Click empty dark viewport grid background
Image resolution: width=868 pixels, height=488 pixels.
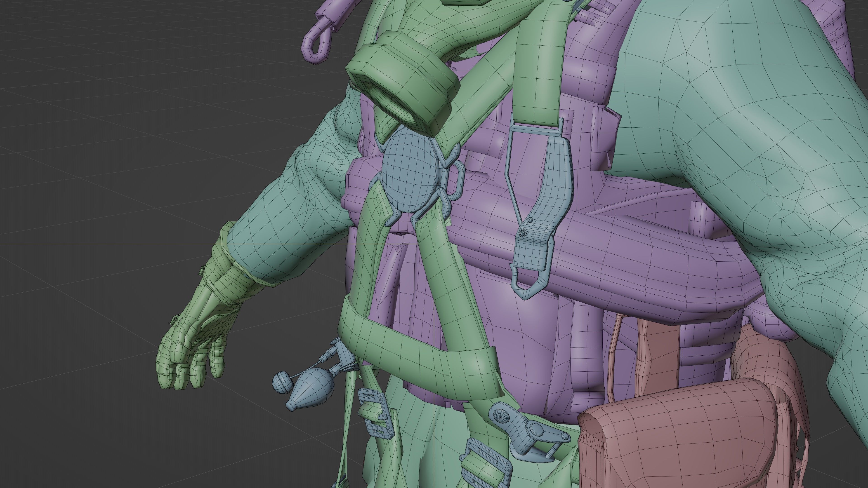coord(101,135)
